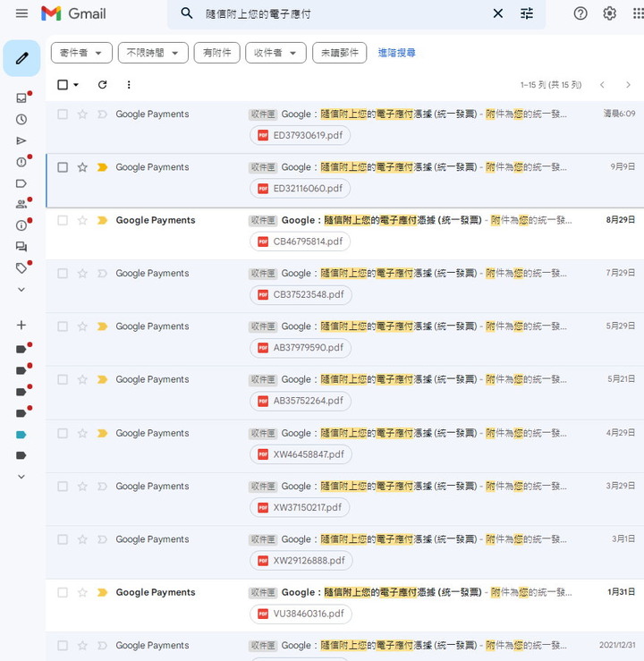Toggle importance marker on 8月29日 email
This screenshot has height=661, width=644.
point(102,220)
